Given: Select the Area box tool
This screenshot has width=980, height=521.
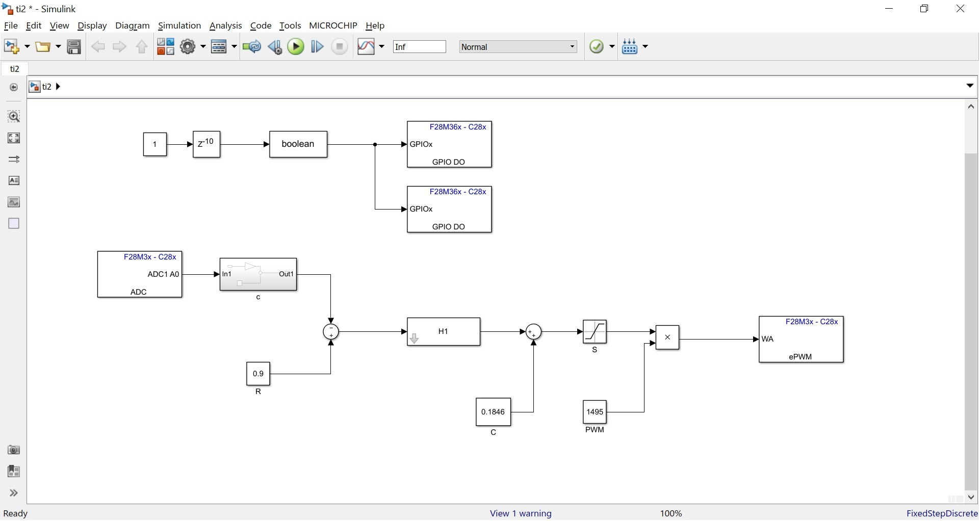Looking at the screenshot, I should [x=14, y=224].
